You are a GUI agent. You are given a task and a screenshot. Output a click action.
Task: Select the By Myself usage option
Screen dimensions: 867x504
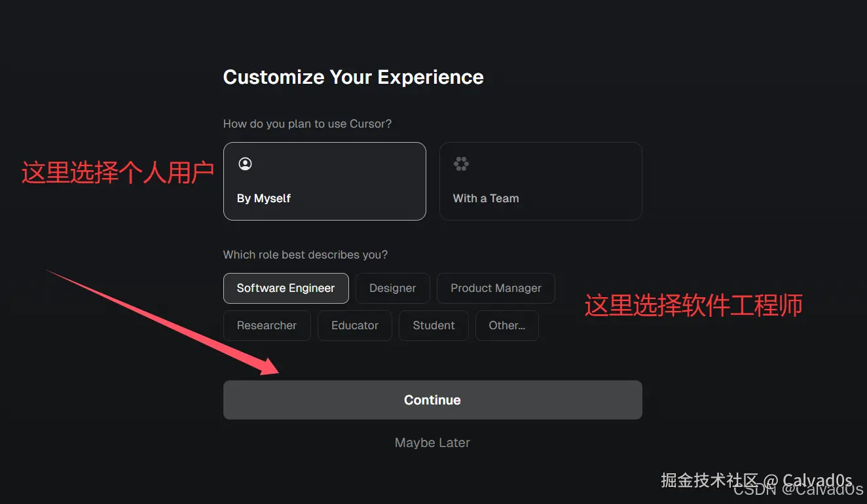pyautogui.click(x=325, y=181)
